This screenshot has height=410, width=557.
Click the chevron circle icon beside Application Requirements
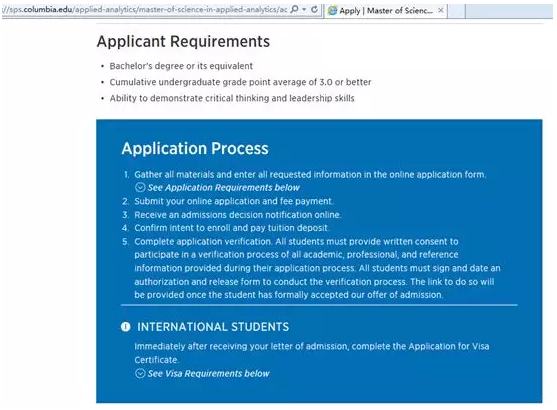140,187
